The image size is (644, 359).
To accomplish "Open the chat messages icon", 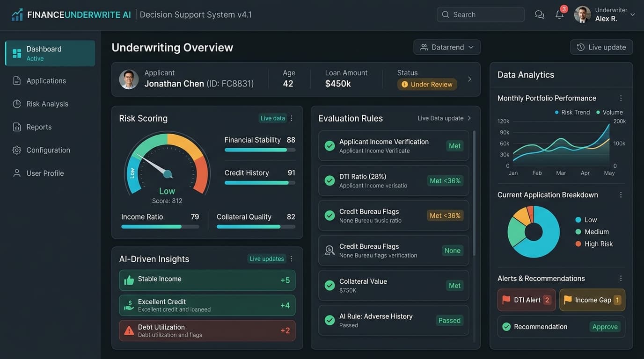I will [x=540, y=14].
